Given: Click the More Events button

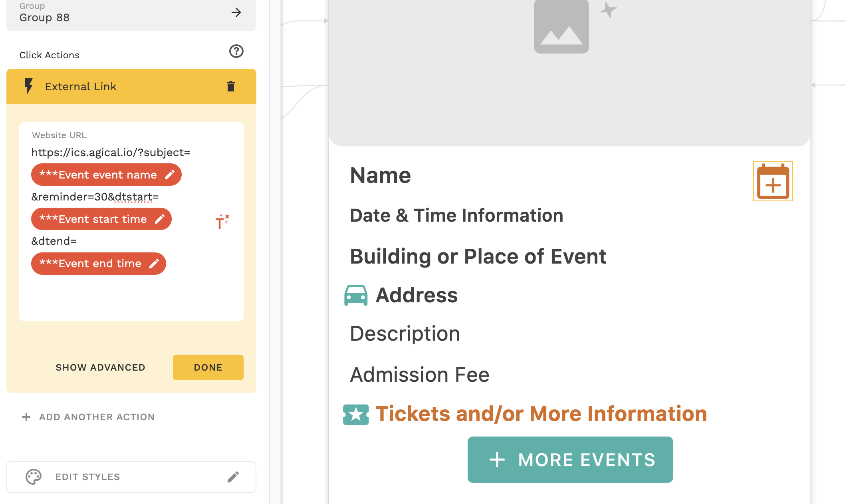Looking at the screenshot, I should tap(570, 460).
